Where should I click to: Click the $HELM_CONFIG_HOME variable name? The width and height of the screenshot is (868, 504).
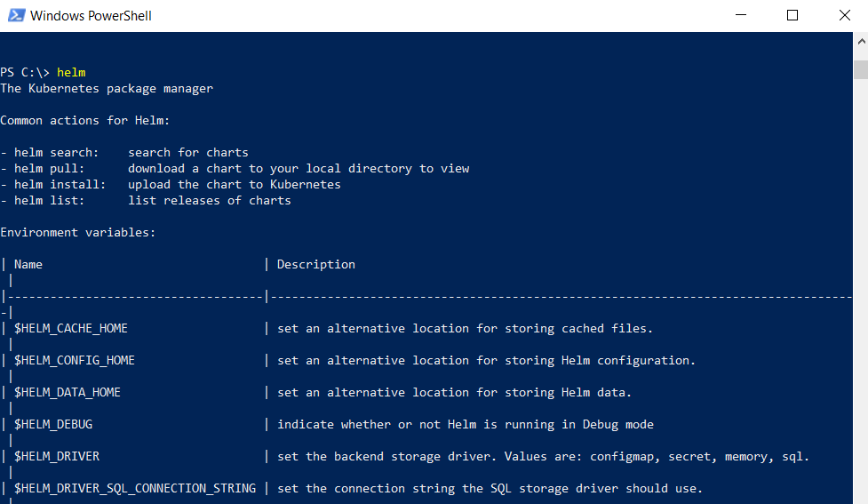(x=74, y=361)
